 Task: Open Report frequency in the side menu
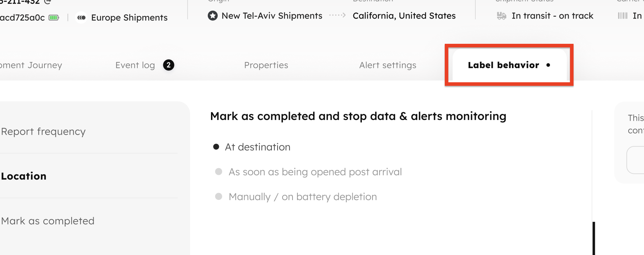click(x=43, y=131)
